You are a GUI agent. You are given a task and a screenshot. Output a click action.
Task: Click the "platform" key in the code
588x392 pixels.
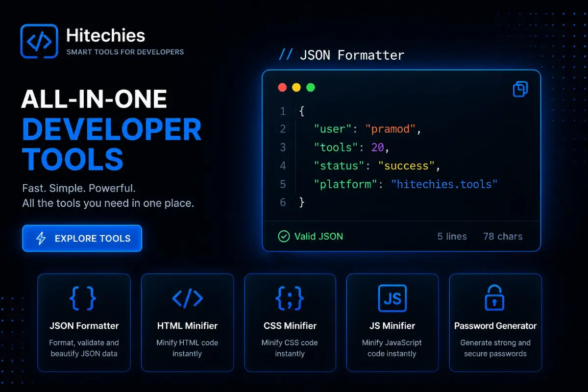346,184
